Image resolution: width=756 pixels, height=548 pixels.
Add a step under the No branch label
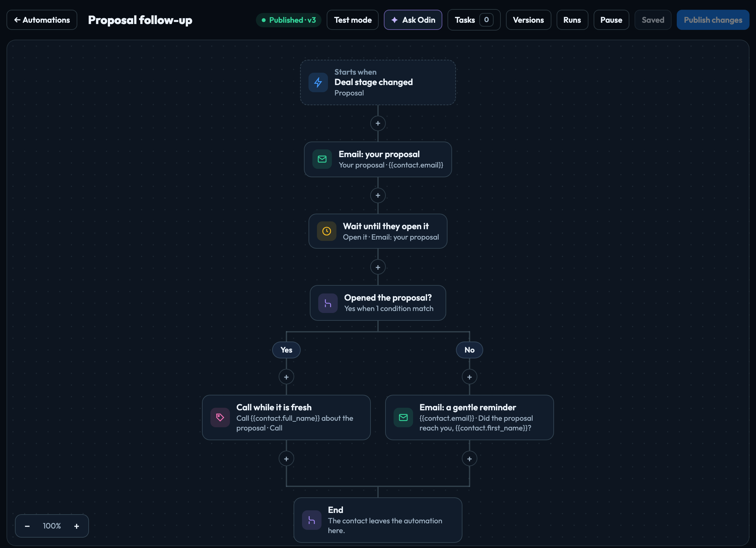(469, 377)
